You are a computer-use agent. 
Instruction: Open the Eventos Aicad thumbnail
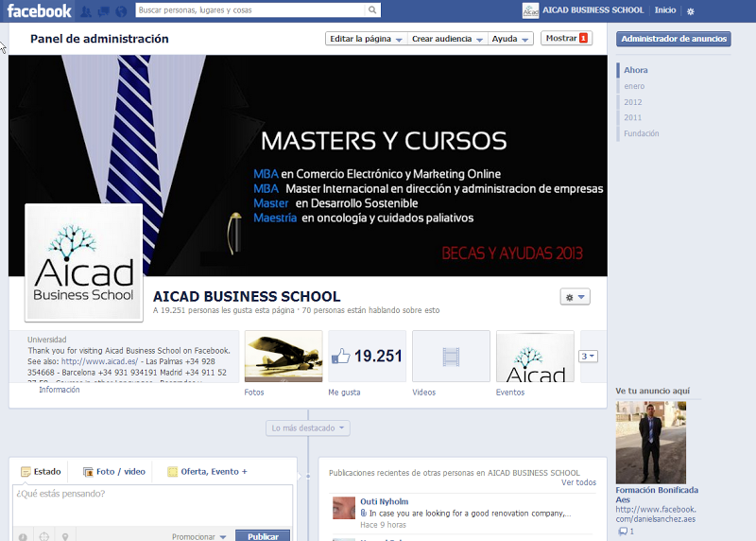535,357
